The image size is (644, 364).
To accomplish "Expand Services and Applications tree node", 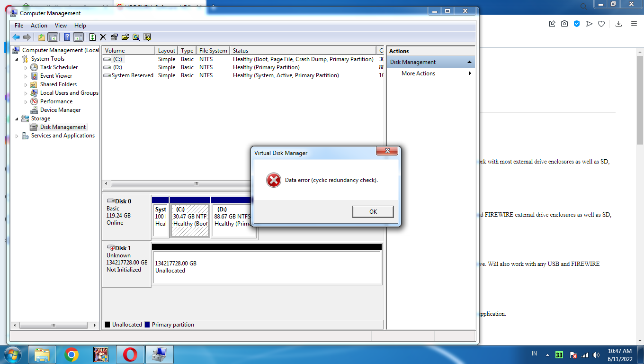I will pos(17,136).
